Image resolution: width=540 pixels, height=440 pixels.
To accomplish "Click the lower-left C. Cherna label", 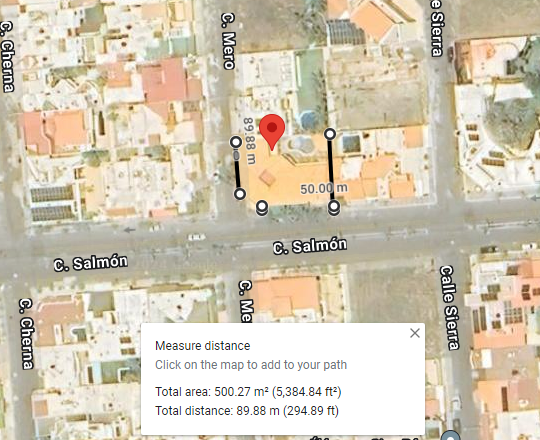I will click(27, 334).
